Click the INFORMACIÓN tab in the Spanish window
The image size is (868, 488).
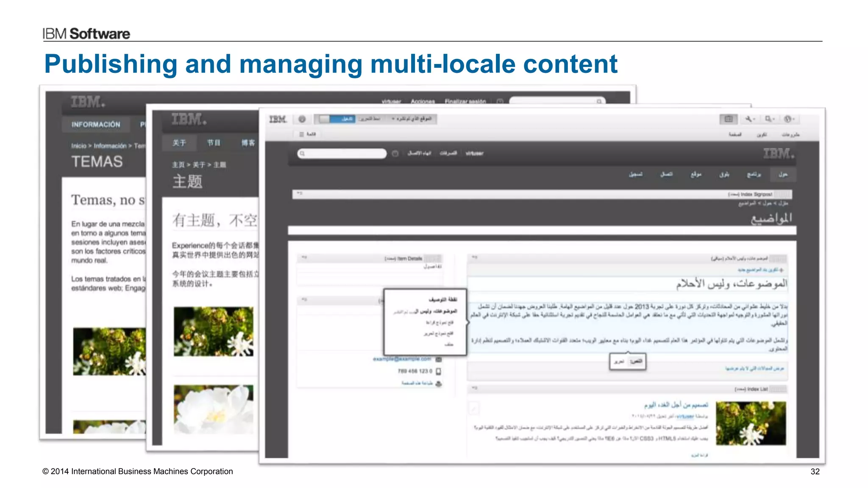tap(96, 125)
